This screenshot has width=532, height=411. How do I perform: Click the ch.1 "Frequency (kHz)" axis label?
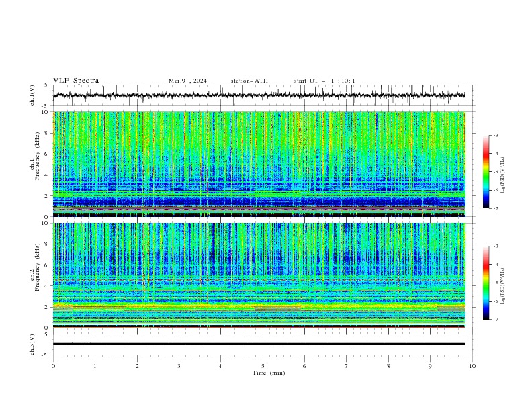tap(36, 154)
